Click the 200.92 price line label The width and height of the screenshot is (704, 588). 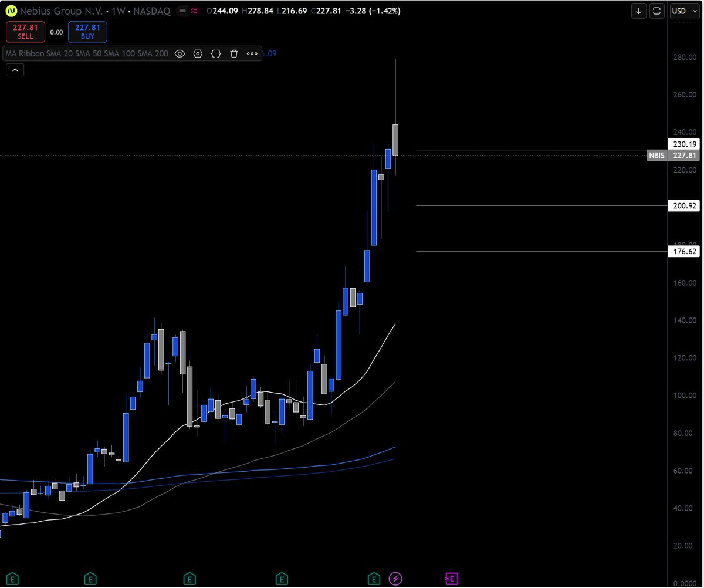click(685, 205)
